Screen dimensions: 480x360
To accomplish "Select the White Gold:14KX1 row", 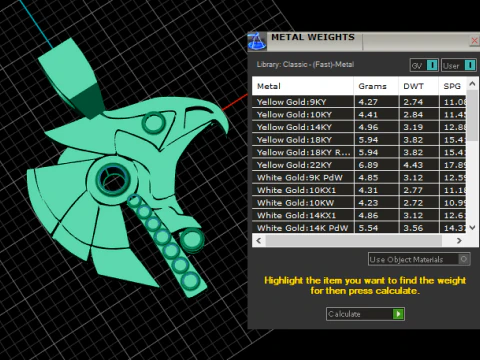I will pyautogui.click(x=359, y=215).
